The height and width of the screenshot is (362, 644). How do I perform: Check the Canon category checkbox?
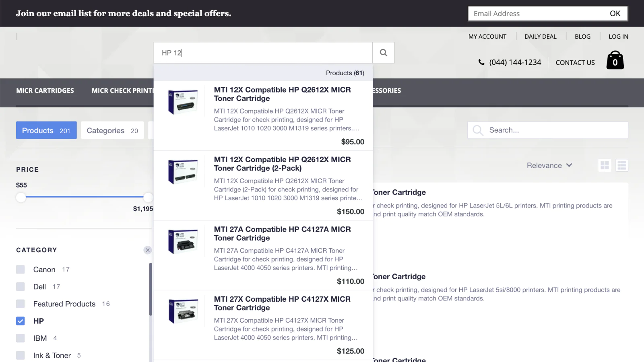[21, 269]
